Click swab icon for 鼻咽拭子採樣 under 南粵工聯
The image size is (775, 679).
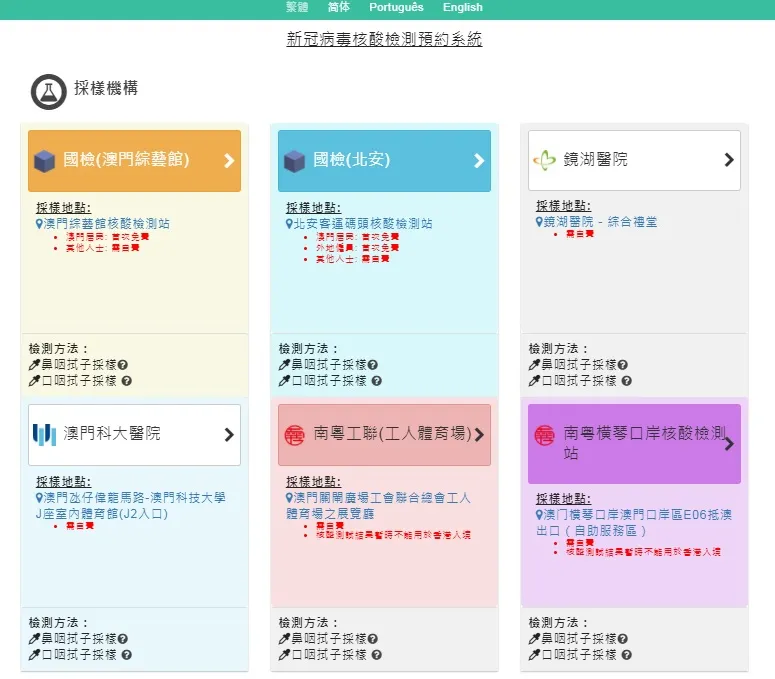(x=284, y=639)
